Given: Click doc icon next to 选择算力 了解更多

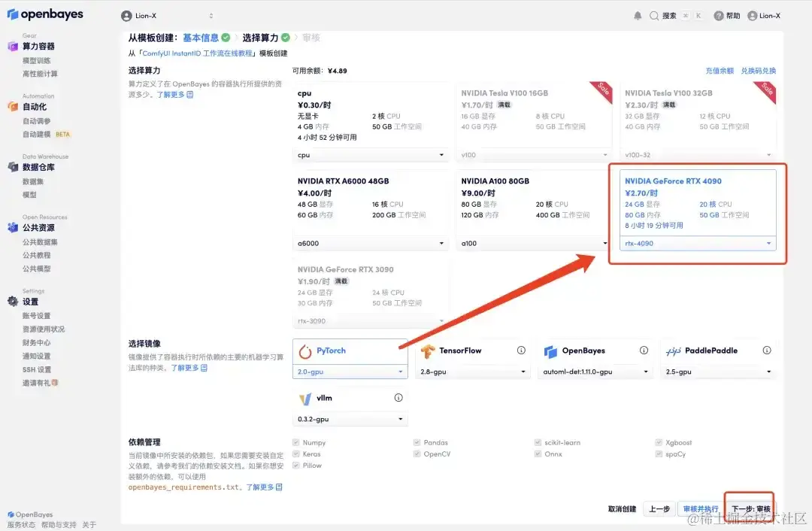Looking at the screenshot, I should [190, 94].
